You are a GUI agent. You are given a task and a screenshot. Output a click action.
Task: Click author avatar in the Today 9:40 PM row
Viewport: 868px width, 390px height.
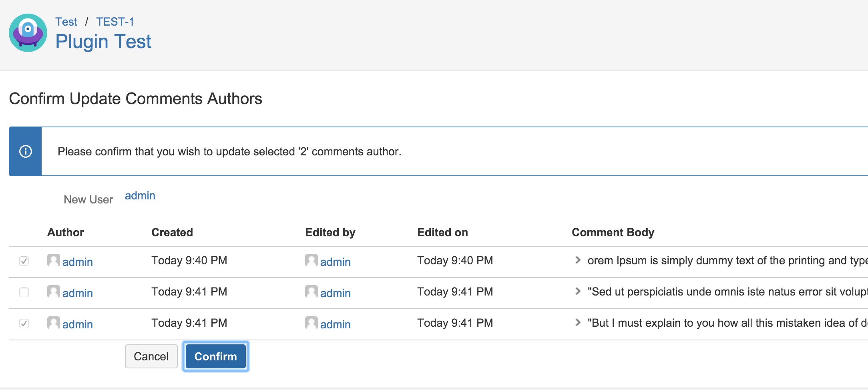tap(54, 260)
